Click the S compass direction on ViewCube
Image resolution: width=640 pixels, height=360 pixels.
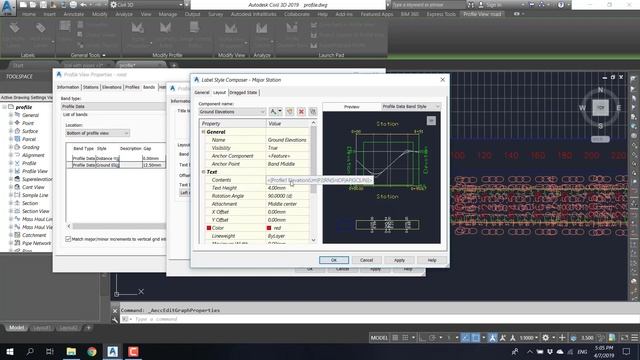point(600,126)
